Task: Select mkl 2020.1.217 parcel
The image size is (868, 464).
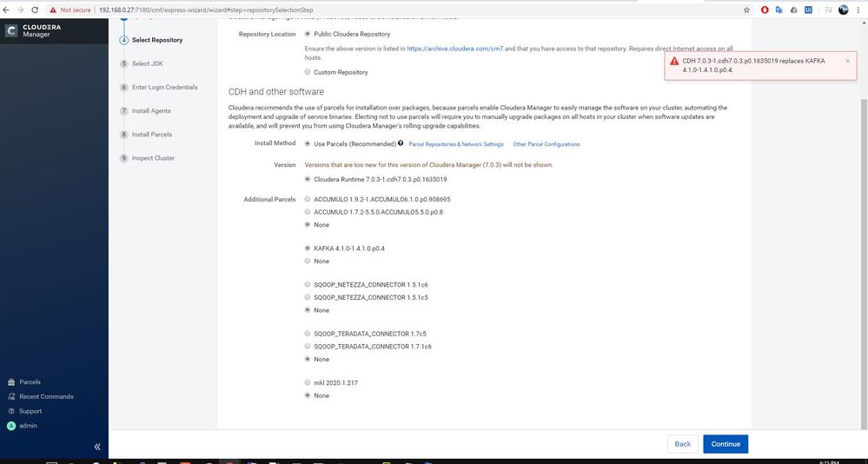Action: pos(308,382)
